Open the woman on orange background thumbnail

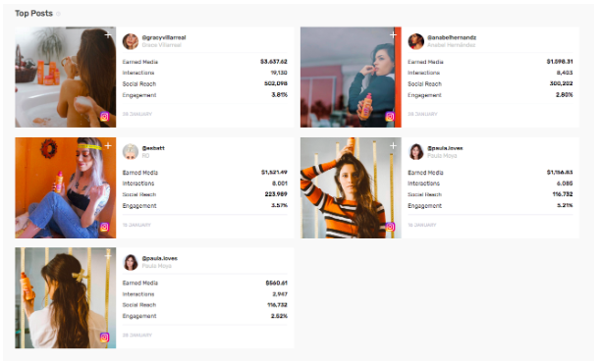[66, 187]
